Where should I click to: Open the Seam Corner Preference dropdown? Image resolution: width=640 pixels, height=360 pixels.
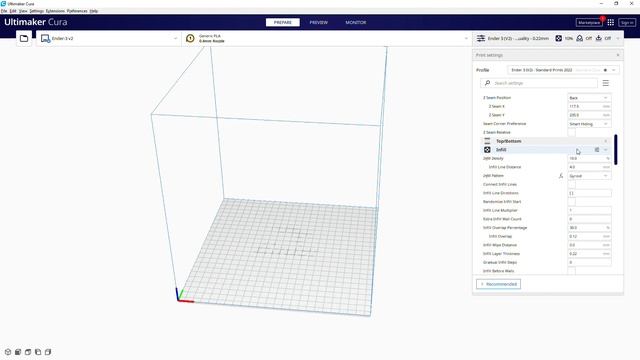pos(589,124)
